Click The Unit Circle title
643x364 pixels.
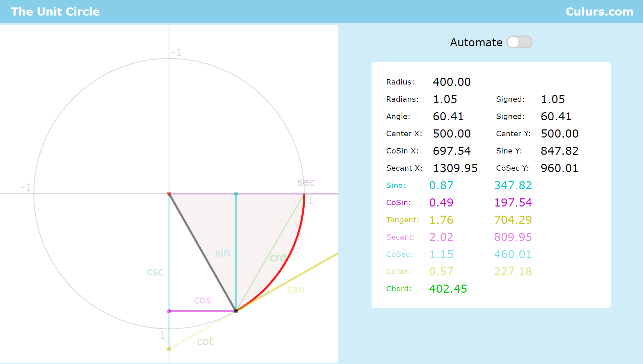55,11
